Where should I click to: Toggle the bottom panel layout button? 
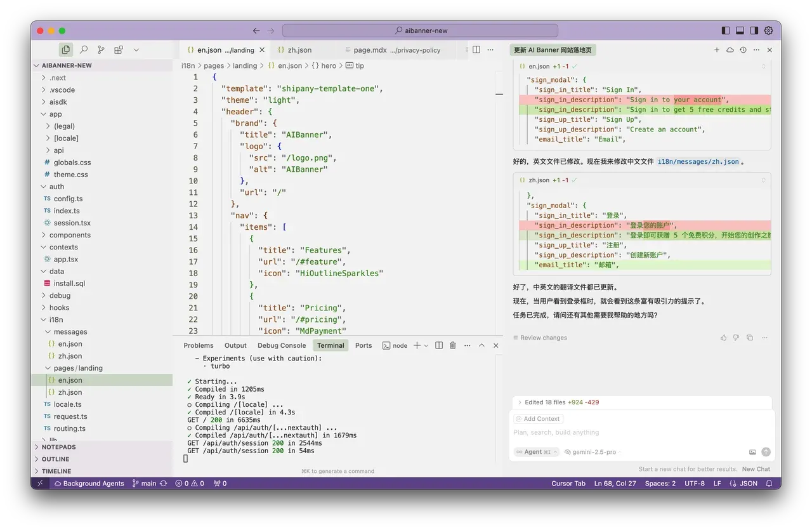tap(740, 30)
